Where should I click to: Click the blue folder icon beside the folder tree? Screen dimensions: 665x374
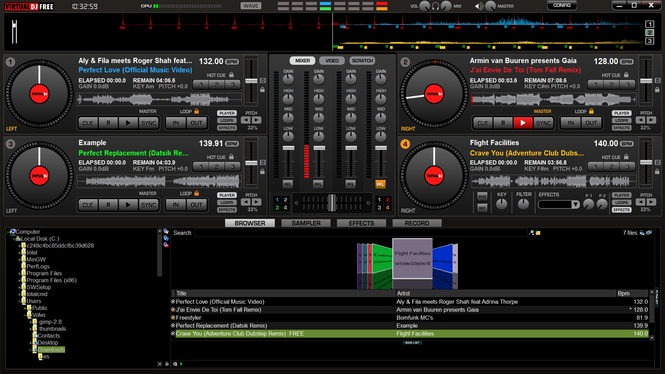[166, 238]
